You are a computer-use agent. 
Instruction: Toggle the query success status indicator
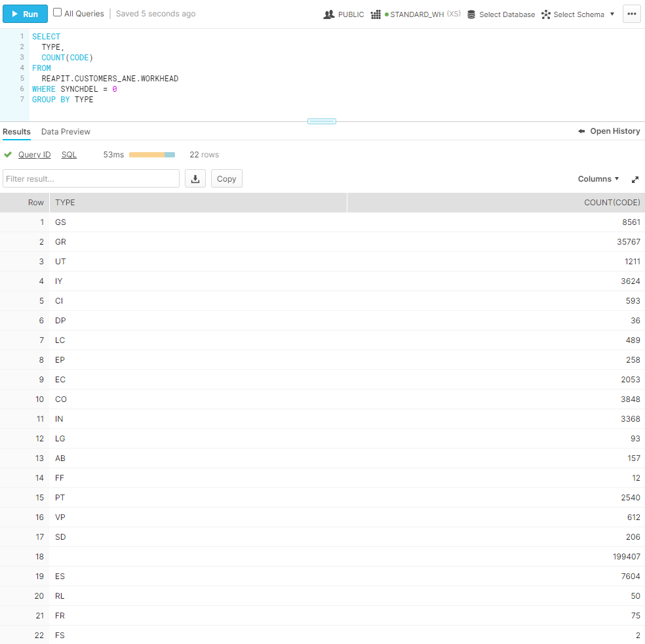point(7,155)
